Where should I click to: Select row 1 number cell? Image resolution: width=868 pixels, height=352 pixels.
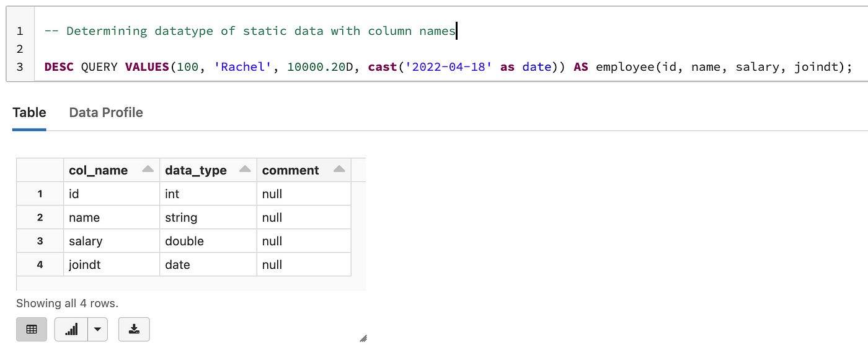pos(40,194)
